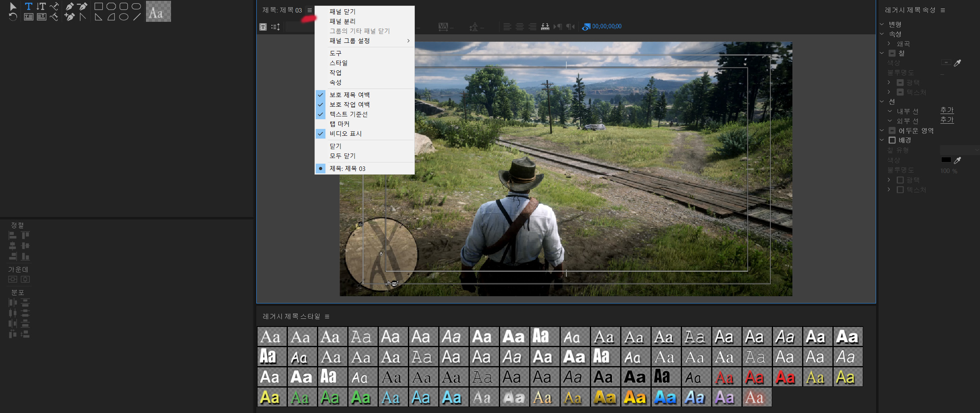Enable the 배경 background checkbox
The width and height of the screenshot is (980, 413).
coord(892,140)
